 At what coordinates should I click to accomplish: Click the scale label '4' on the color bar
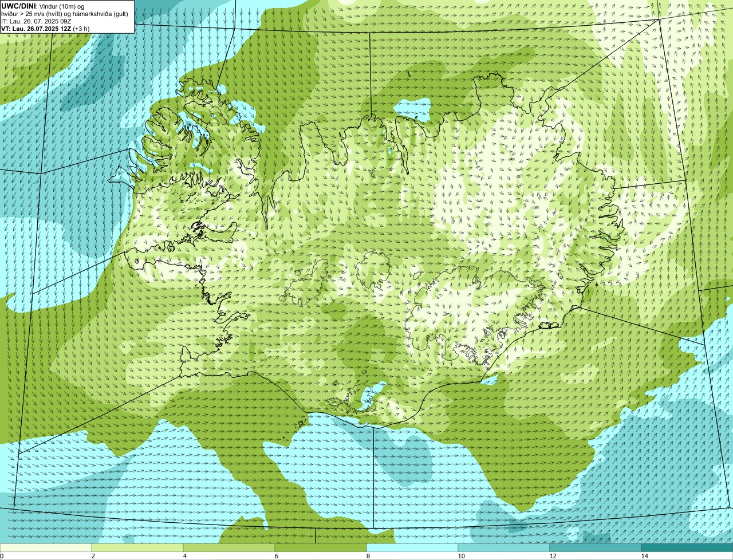pyautogui.click(x=184, y=556)
